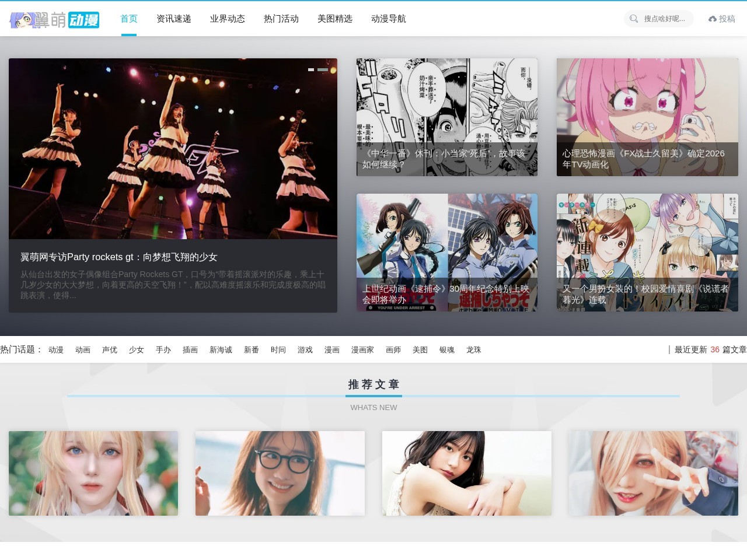Open the 资讯速递 menu item
The image size is (747, 560).
[174, 19]
